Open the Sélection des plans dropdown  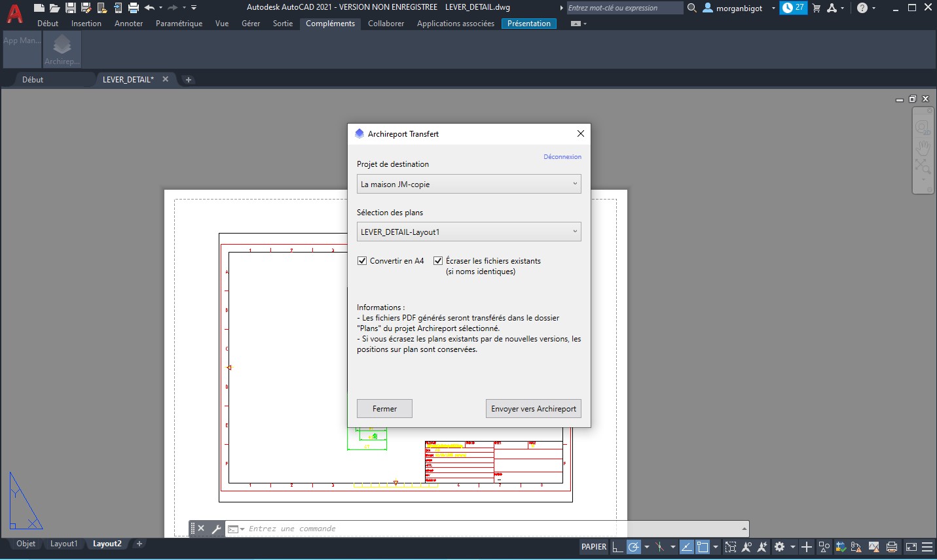[469, 232]
